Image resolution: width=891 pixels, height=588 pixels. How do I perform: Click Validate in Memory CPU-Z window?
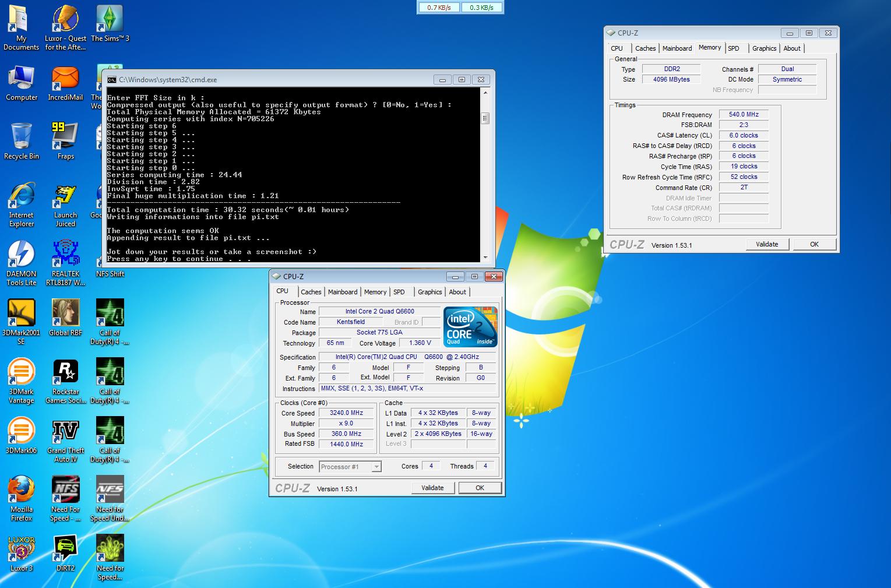(x=767, y=244)
